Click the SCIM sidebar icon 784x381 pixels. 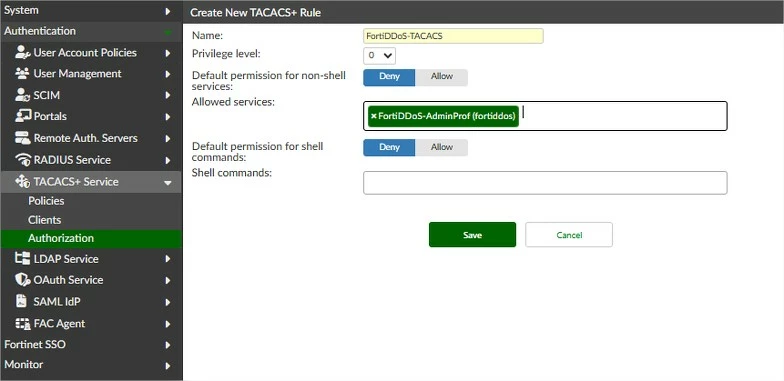click(22, 95)
